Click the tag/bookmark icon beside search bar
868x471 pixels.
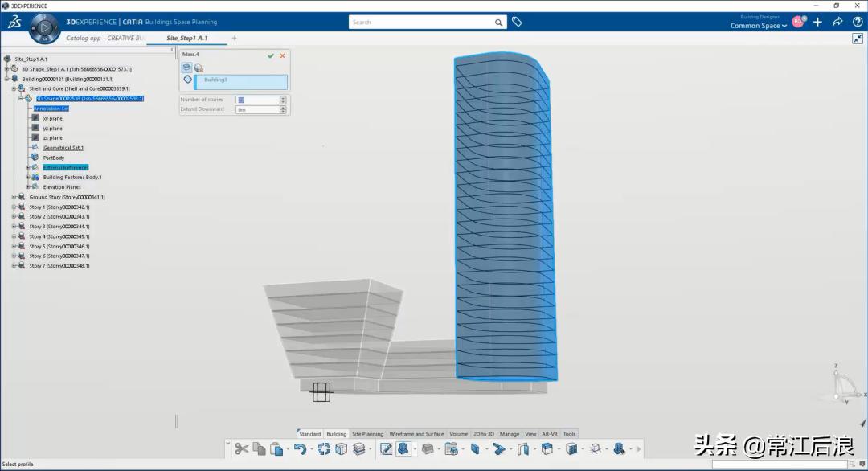(517, 22)
